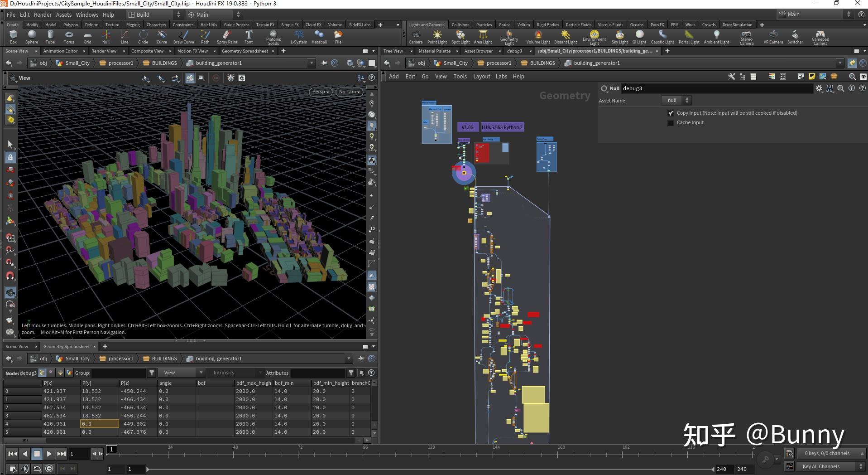Click the BUILDINGS path breadcrumb in viewport
The width and height of the screenshot is (868, 475).
click(x=164, y=63)
